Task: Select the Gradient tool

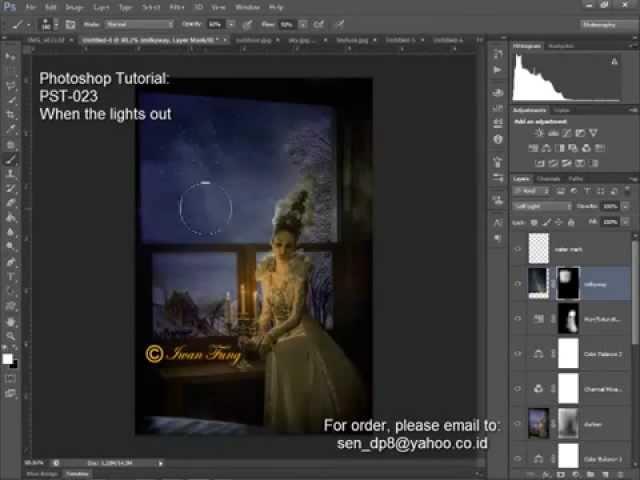Action: 10,218
